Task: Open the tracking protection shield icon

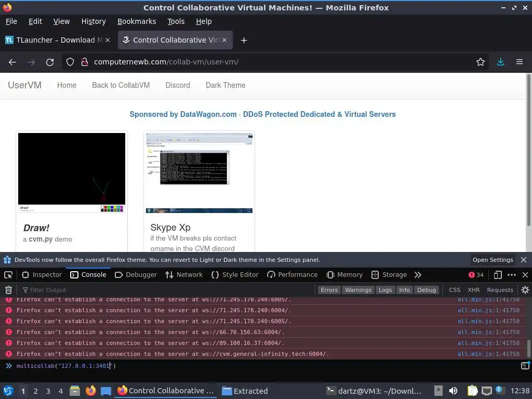Action: [70, 62]
